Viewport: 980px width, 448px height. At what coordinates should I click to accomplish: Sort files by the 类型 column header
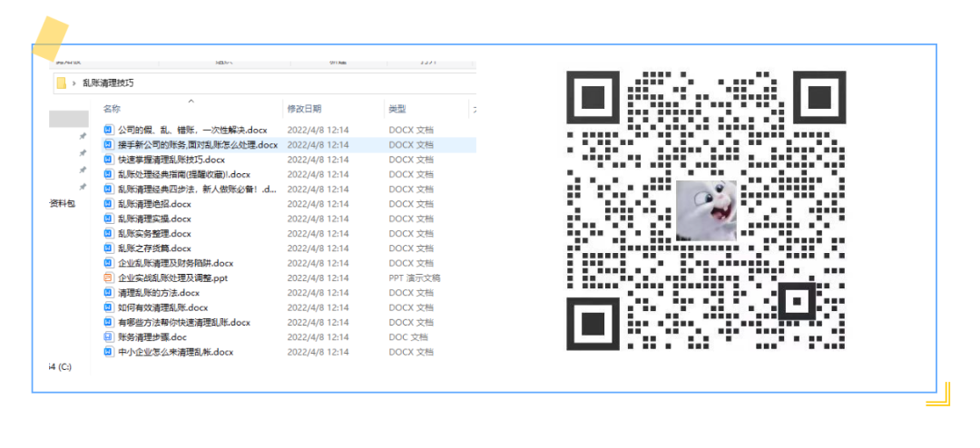coord(397,109)
